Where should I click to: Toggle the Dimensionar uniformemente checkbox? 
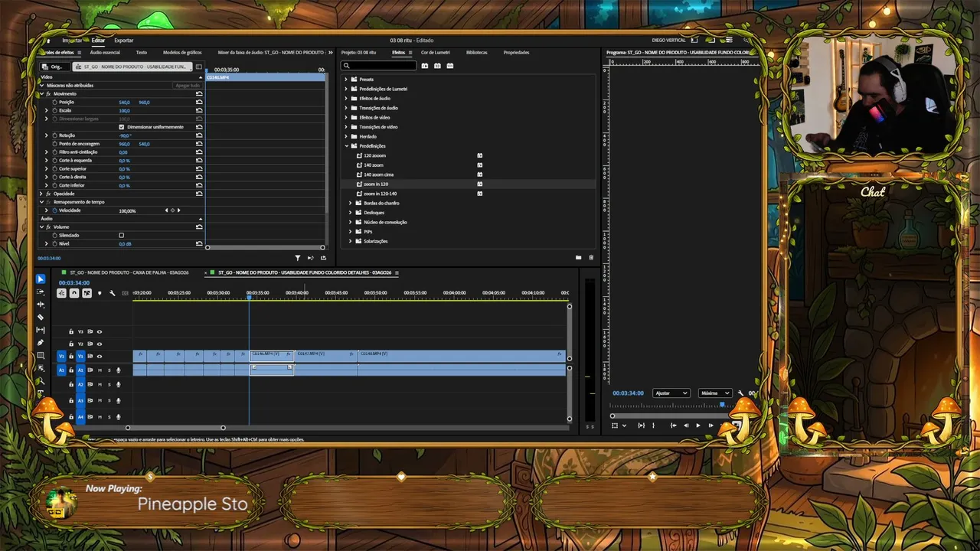point(121,127)
